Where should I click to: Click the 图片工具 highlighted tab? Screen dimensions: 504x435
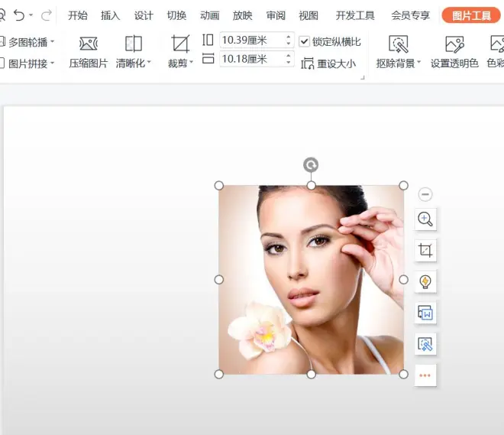(x=471, y=15)
